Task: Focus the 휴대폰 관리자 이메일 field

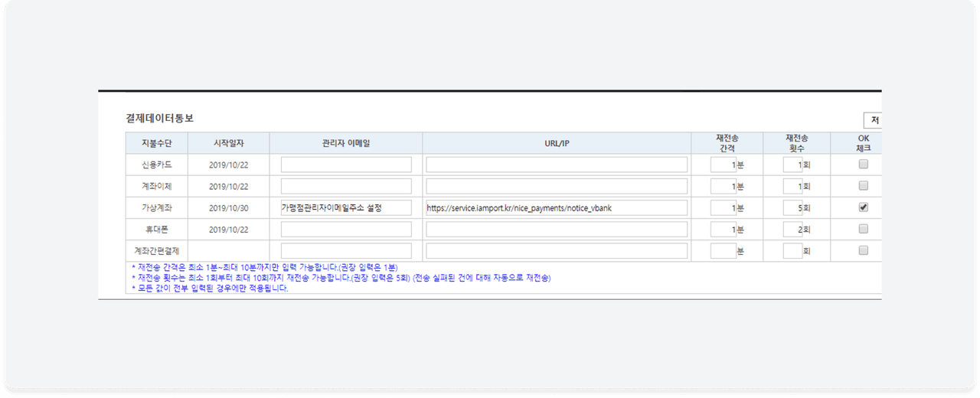Action: [x=346, y=230]
